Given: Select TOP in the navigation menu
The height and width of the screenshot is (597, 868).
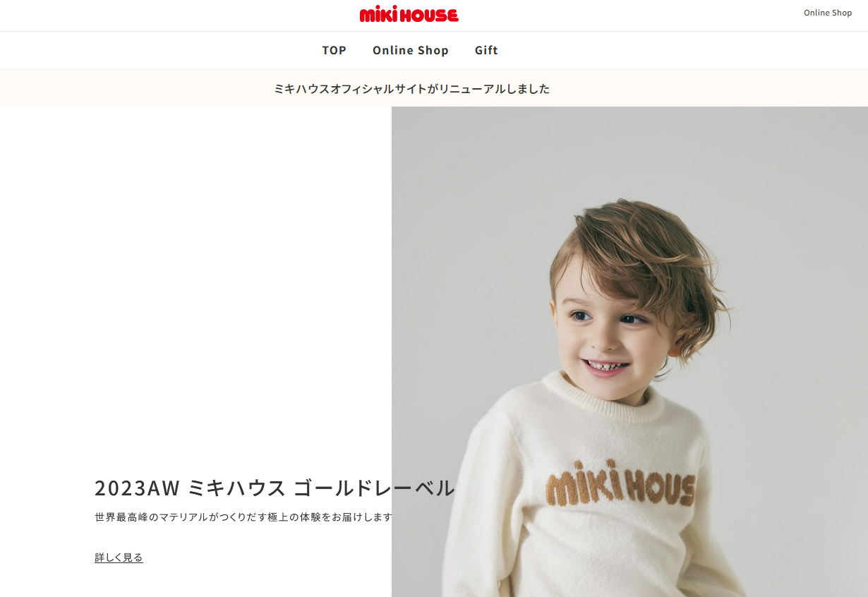Looking at the screenshot, I should 334,50.
